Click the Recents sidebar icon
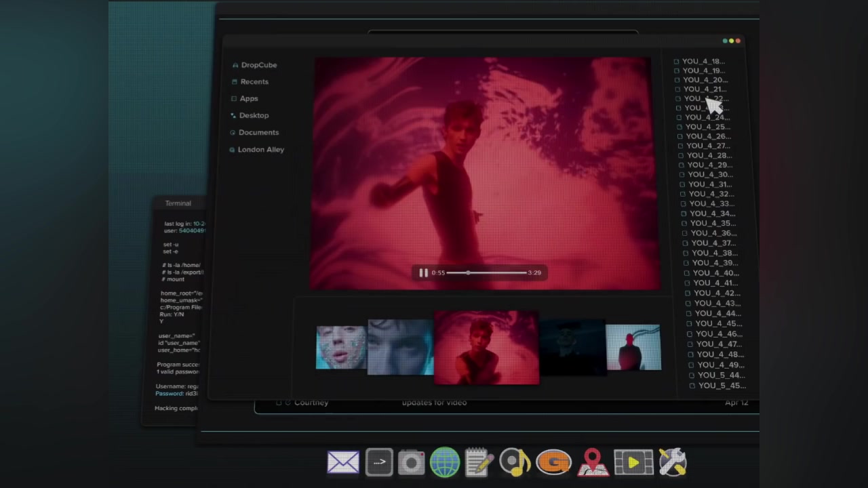 [x=235, y=81]
